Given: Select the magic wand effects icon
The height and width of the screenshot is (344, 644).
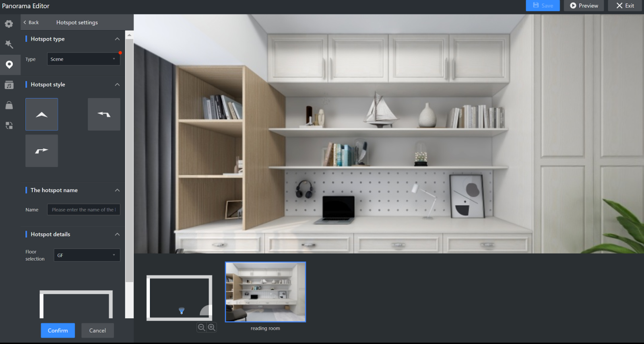Looking at the screenshot, I should (9, 44).
